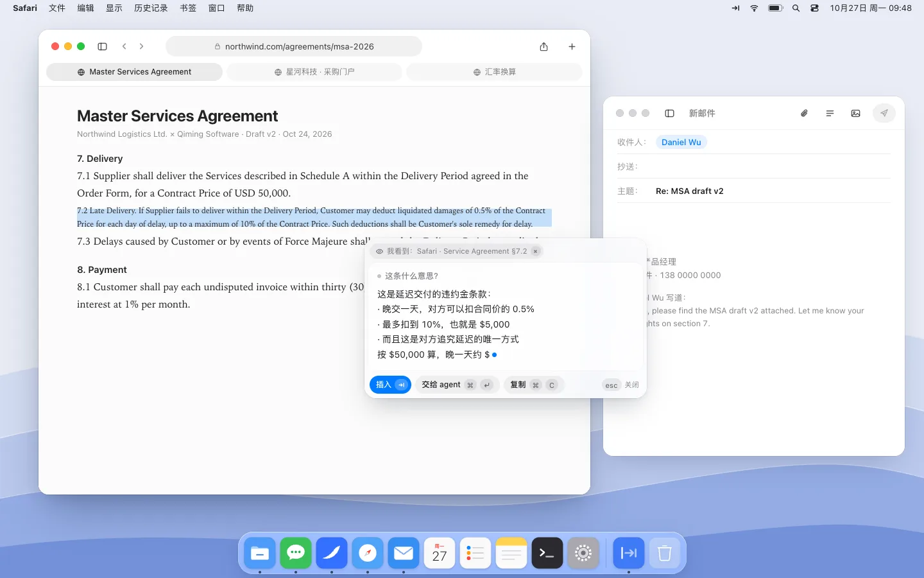Click the blue feather app in dock
Viewport: 924px width, 578px height.
pos(332,553)
